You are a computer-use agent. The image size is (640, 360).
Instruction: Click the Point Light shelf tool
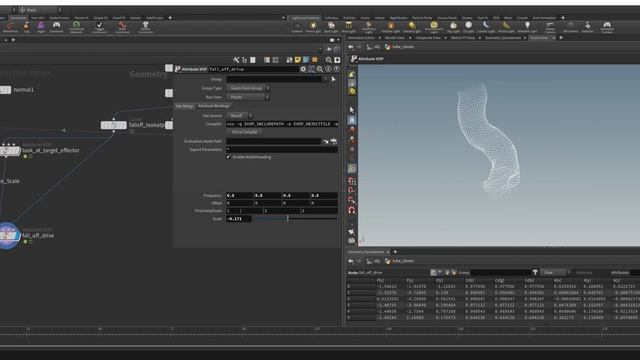coord(313,27)
